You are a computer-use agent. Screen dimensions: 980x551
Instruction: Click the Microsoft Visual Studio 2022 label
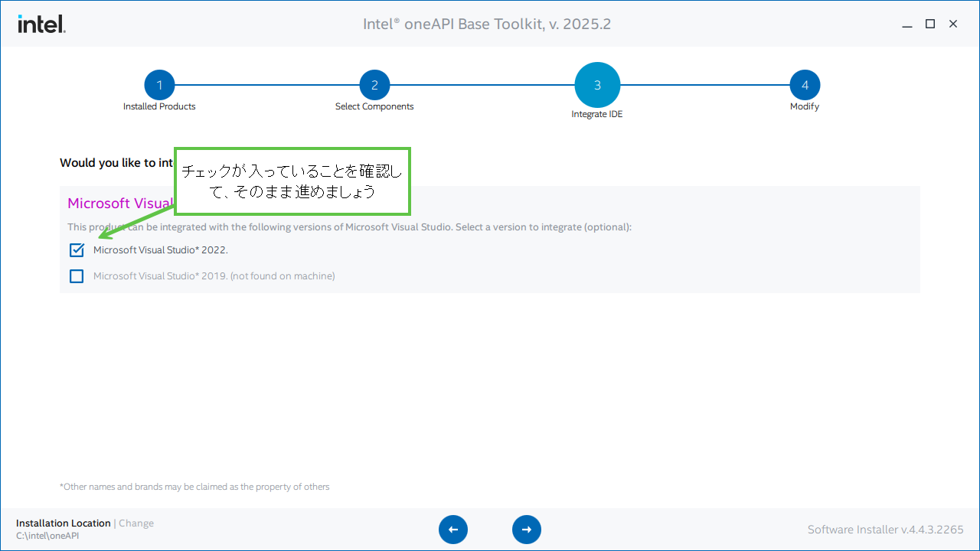click(161, 250)
